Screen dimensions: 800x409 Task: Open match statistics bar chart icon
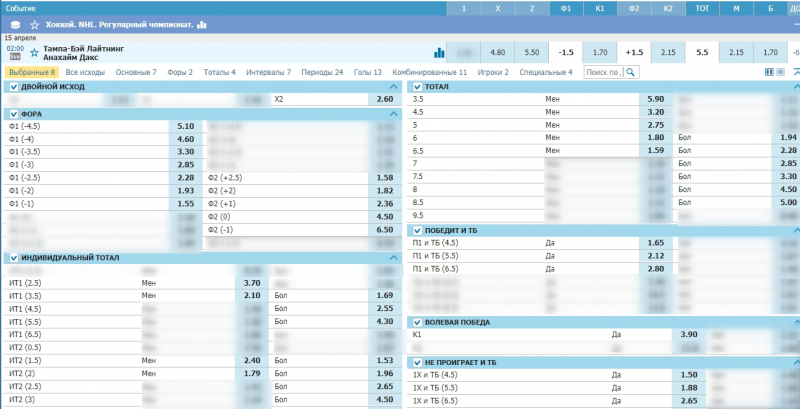439,52
